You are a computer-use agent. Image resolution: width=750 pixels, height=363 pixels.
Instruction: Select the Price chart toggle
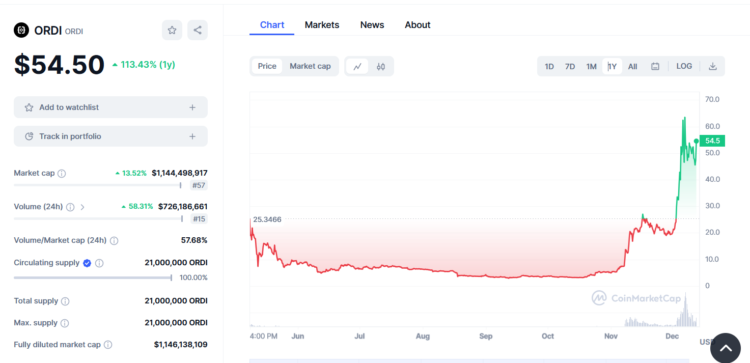coord(267,66)
